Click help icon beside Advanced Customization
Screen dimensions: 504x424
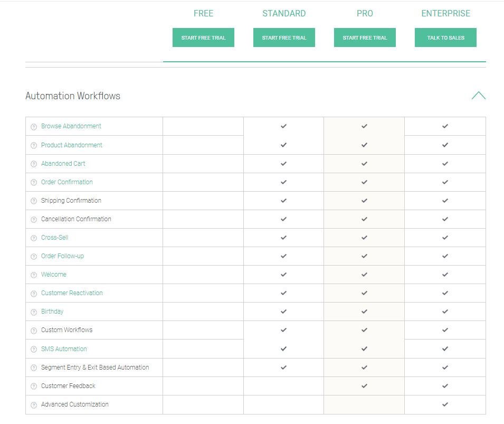[x=34, y=405]
